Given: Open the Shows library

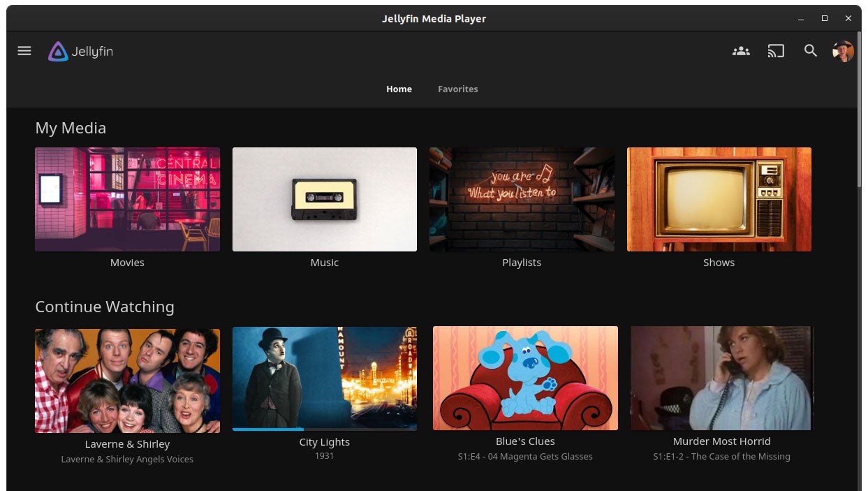Looking at the screenshot, I should pos(719,199).
